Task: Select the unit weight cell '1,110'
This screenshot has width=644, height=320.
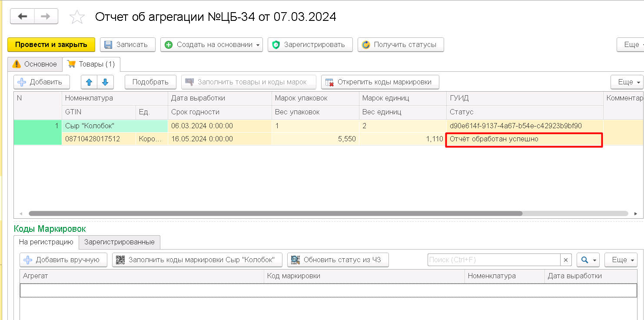Action: coord(403,139)
